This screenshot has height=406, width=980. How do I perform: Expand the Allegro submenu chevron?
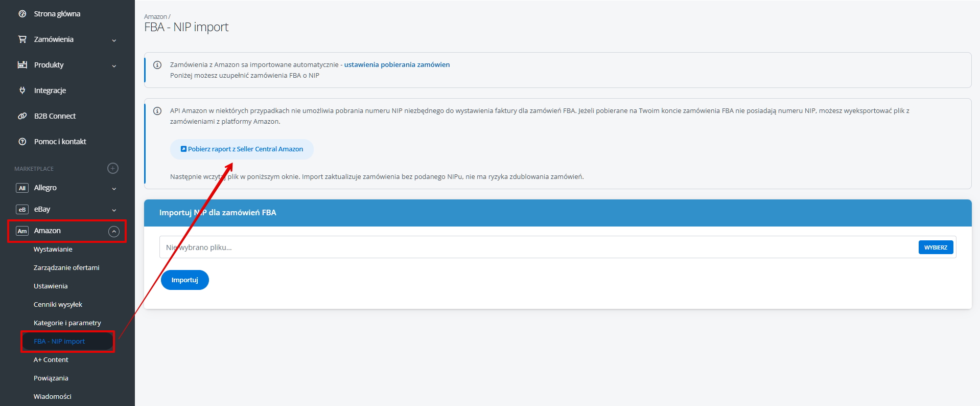point(114,189)
